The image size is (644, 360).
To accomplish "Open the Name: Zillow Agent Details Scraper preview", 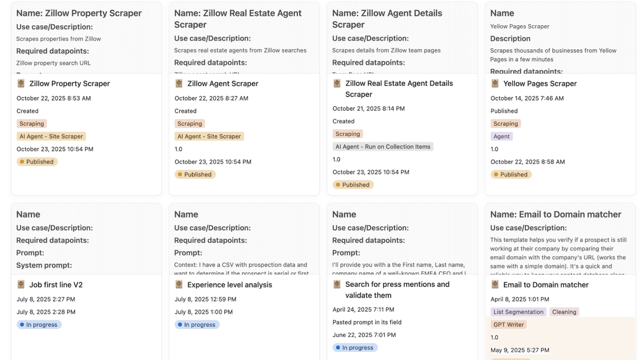I will 402,38.
